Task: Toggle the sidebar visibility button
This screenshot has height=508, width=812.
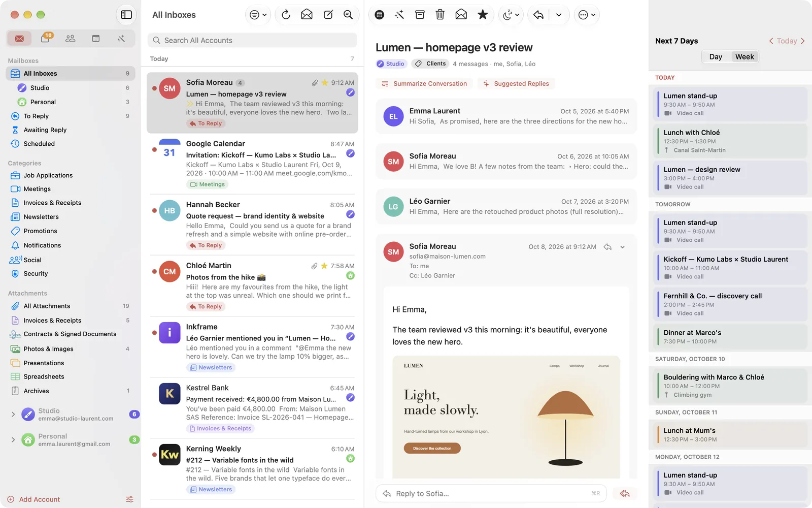Action: [x=126, y=15]
